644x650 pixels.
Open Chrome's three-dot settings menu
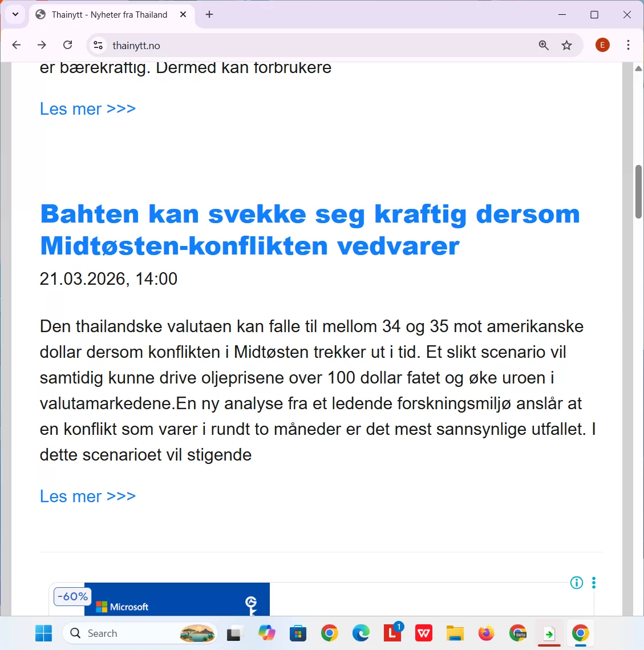click(628, 45)
